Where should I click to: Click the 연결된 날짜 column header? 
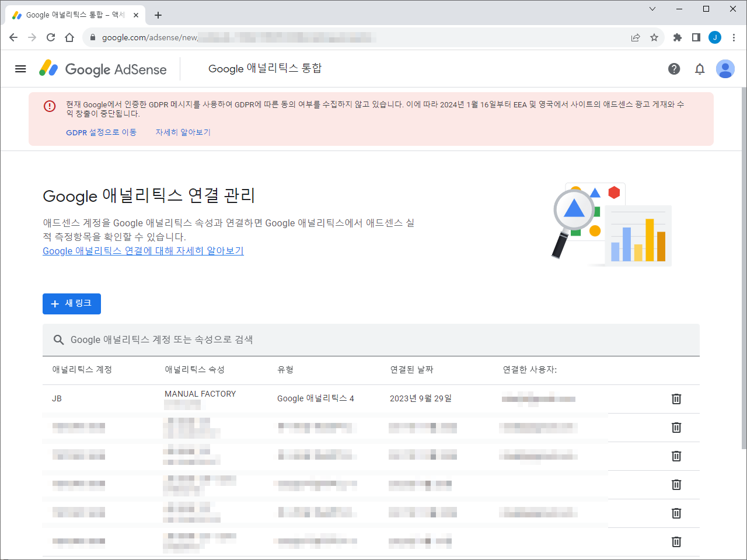tap(412, 370)
